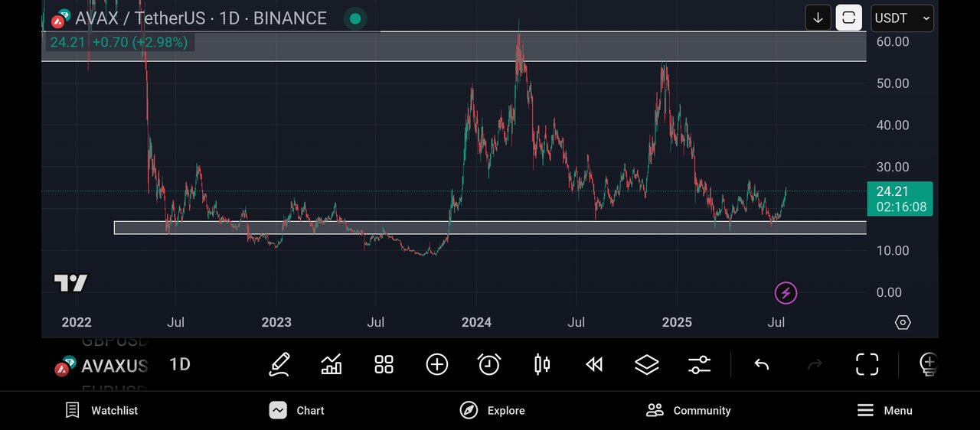Open the Menu tab
Image resolution: width=980 pixels, height=430 pixels.
(x=884, y=411)
